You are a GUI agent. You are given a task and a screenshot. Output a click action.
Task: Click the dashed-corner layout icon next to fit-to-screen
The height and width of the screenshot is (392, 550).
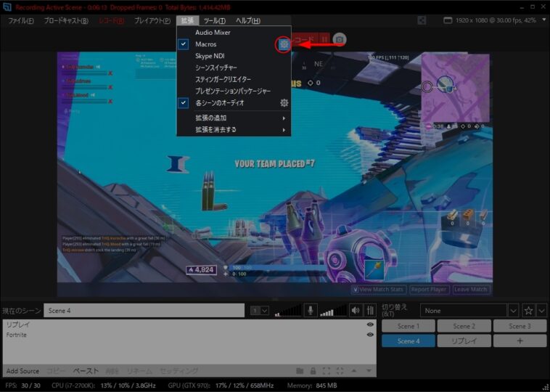tap(340, 371)
